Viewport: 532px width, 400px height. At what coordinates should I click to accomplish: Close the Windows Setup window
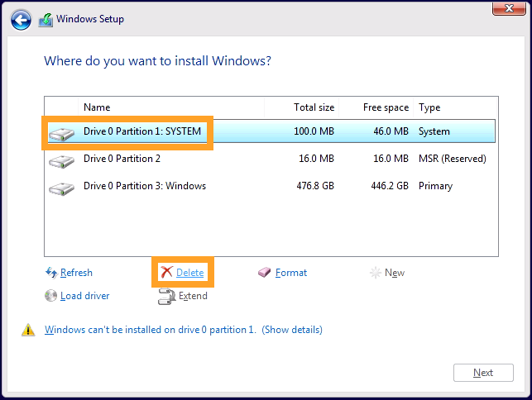[506, 9]
